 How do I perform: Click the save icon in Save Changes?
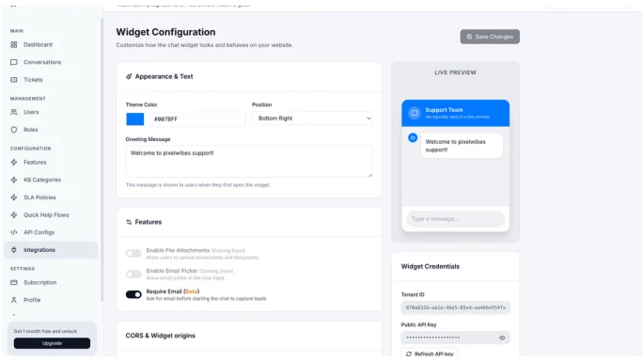[469, 37]
